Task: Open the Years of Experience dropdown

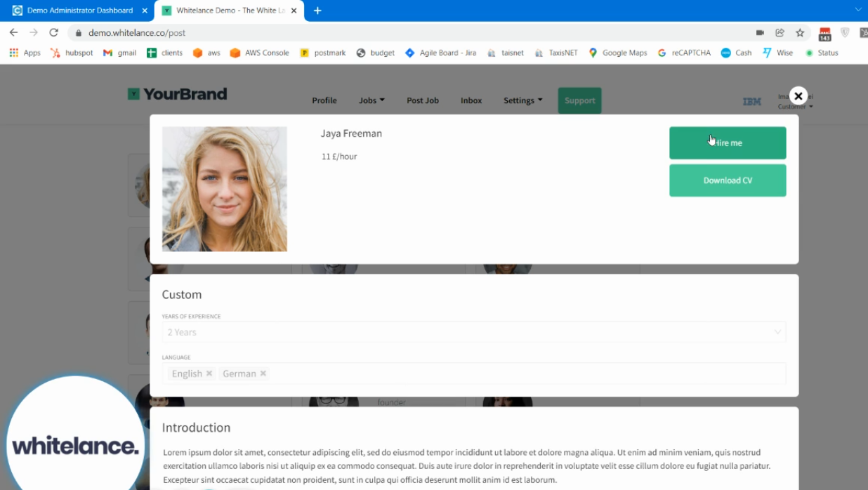Action: [474, 332]
